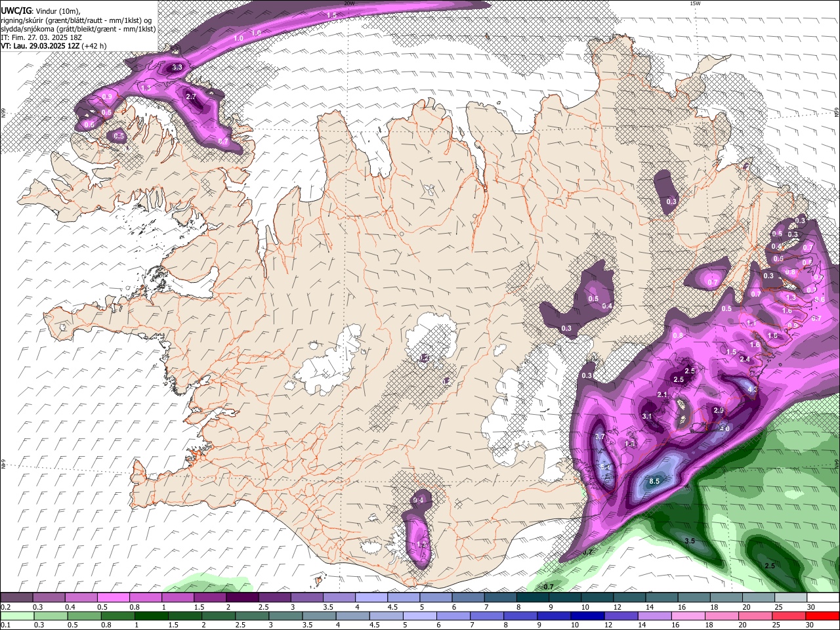The height and width of the screenshot is (630, 840).
Task: Click the bright red 30 swatch in rain scale
Action: click(x=822, y=616)
